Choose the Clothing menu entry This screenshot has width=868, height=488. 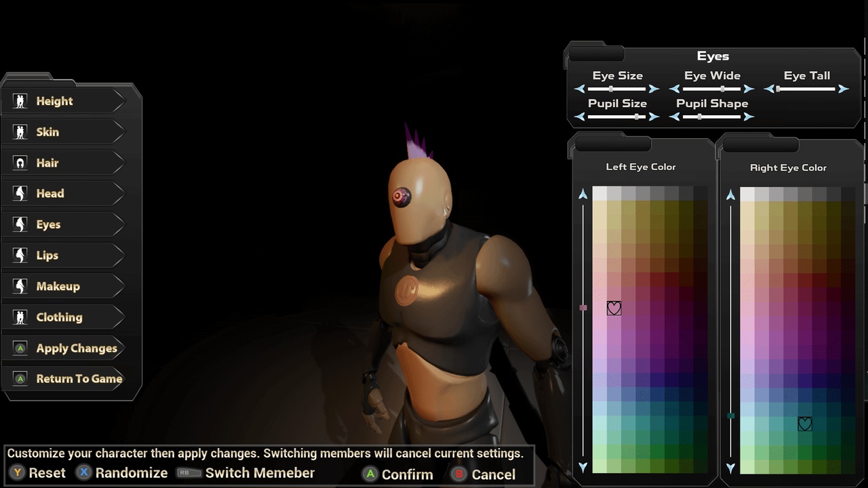click(64, 317)
